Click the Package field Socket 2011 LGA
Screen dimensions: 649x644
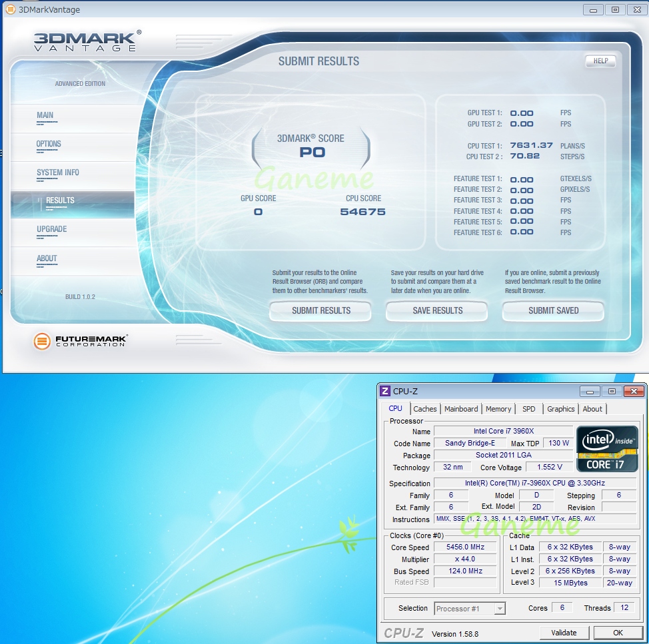[503, 455]
